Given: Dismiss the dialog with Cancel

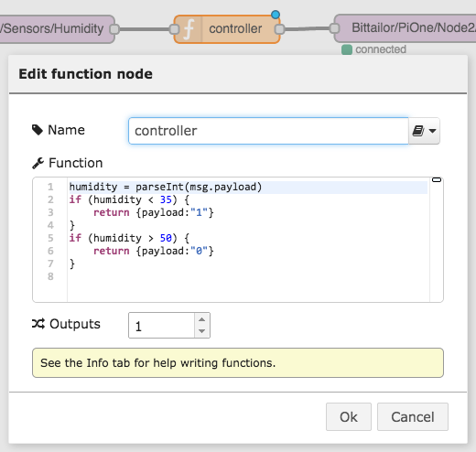Looking at the screenshot, I should pyautogui.click(x=413, y=417).
